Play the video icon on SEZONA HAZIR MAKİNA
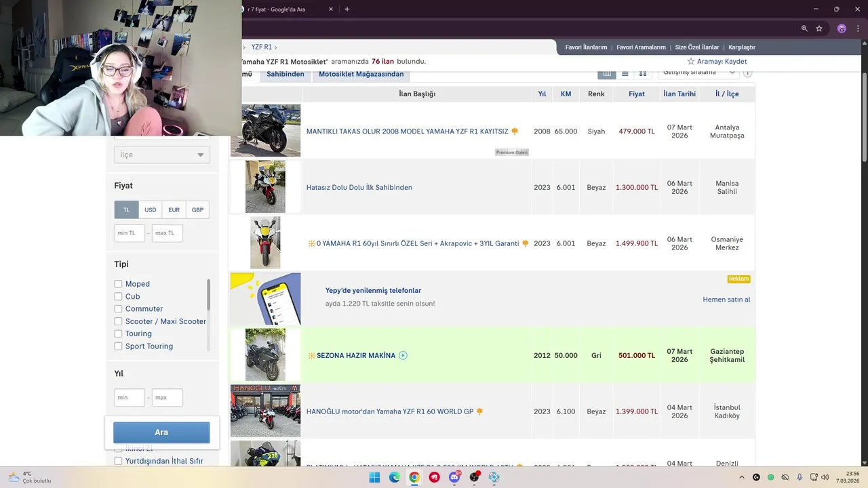This screenshot has height=488, width=868. (403, 355)
